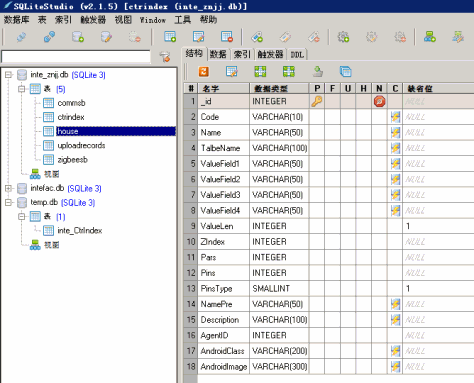This screenshot has width=474, height=383.
Task: Open the 工具 menu
Action: (x=183, y=20)
